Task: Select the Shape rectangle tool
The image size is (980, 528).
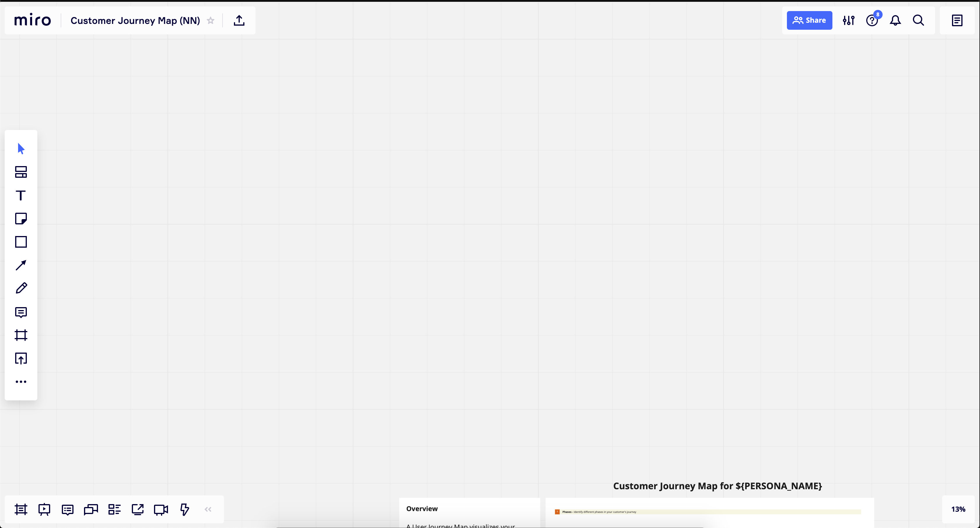Action: click(21, 242)
